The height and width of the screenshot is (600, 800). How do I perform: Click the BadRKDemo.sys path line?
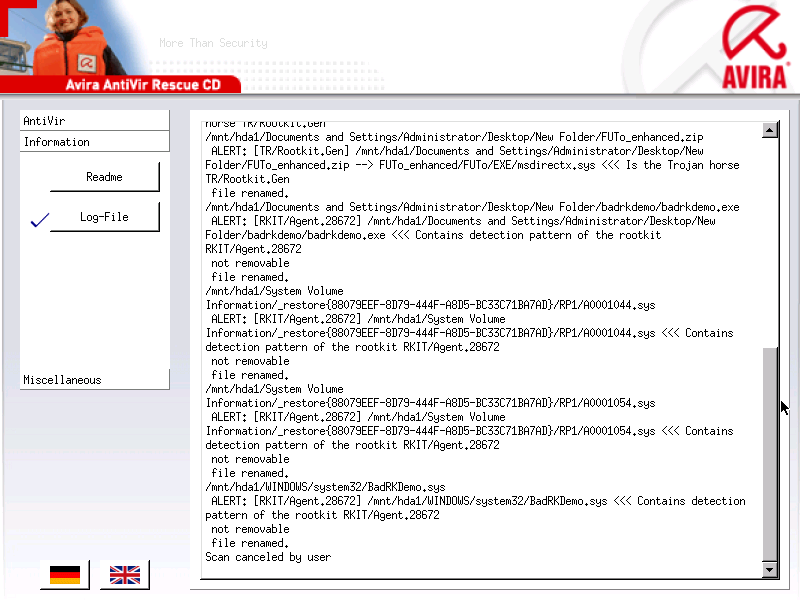click(325, 487)
